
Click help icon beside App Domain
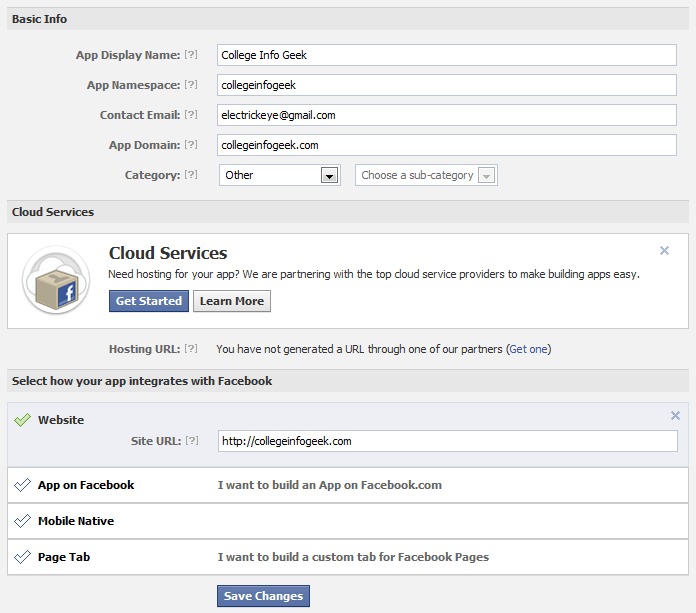(191, 145)
